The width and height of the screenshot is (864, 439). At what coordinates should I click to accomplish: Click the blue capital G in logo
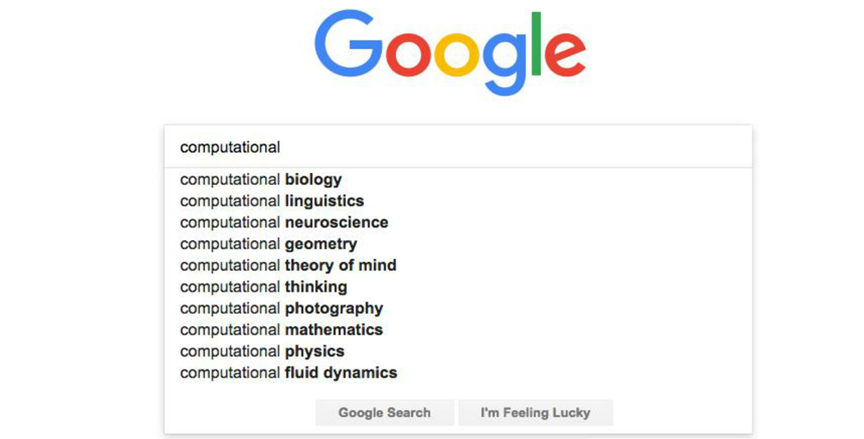(x=349, y=45)
